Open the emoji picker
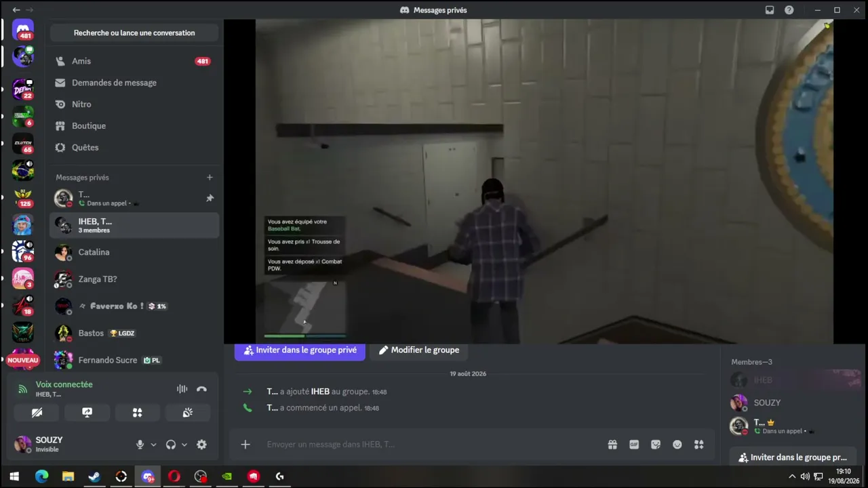The height and width of the screenshot is (488, 868). pyautogui.click(x=677, y=445)
